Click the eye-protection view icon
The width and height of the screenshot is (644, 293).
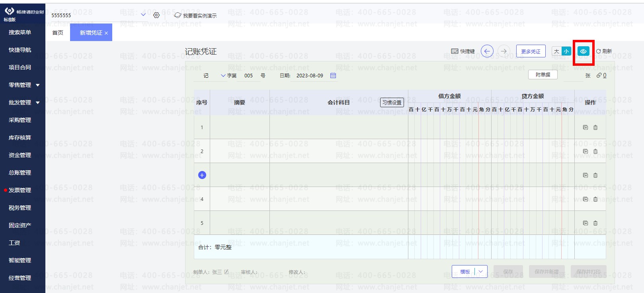point(583,51)
